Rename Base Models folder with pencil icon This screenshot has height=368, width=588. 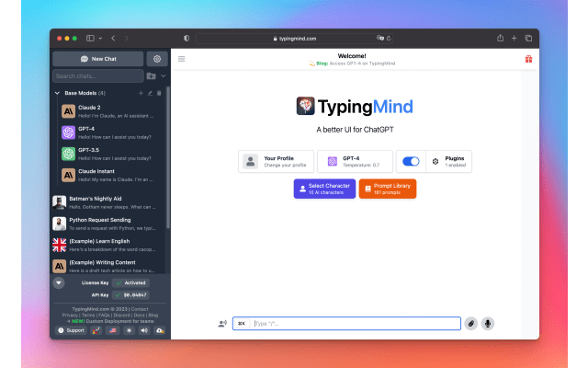(150, 93)
